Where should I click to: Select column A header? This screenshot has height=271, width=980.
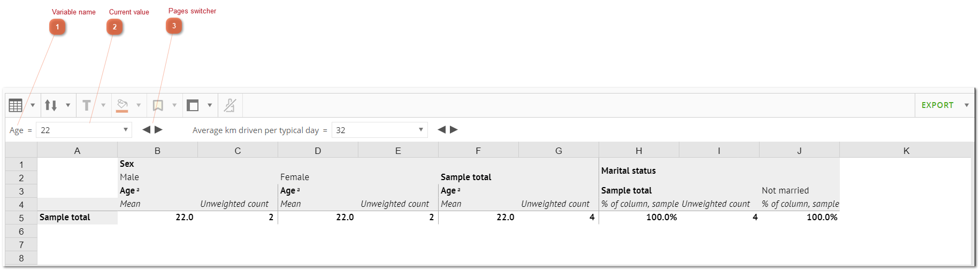(x=78, y=151)
